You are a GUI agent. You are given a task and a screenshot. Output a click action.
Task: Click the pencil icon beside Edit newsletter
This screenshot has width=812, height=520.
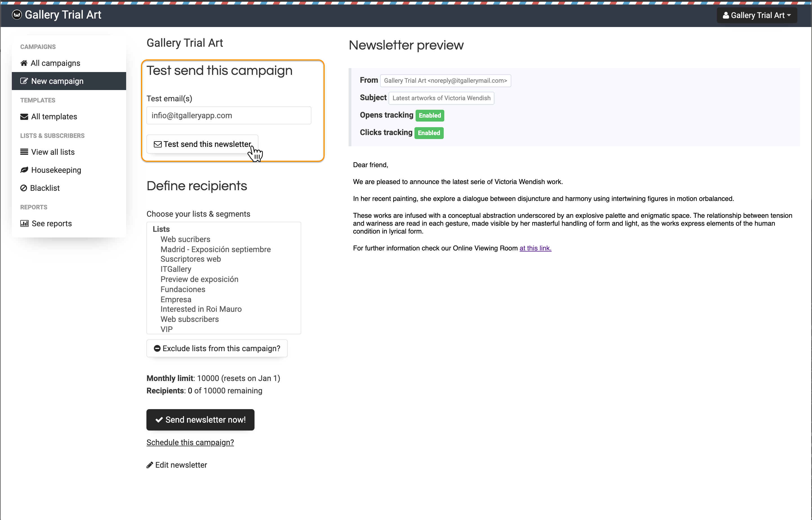click(150, 465)
